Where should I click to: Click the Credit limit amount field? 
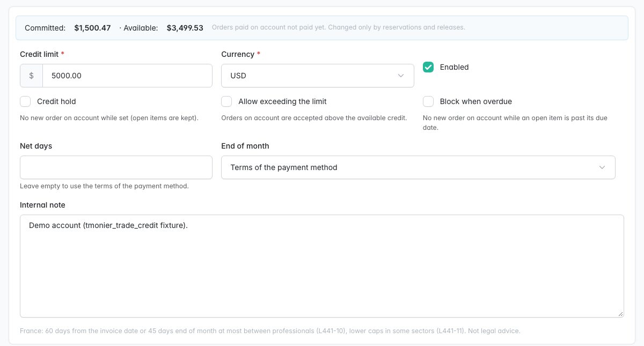127,76
